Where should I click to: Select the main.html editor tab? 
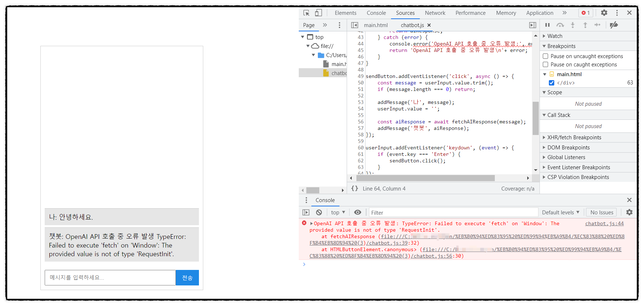click(376, 25)
